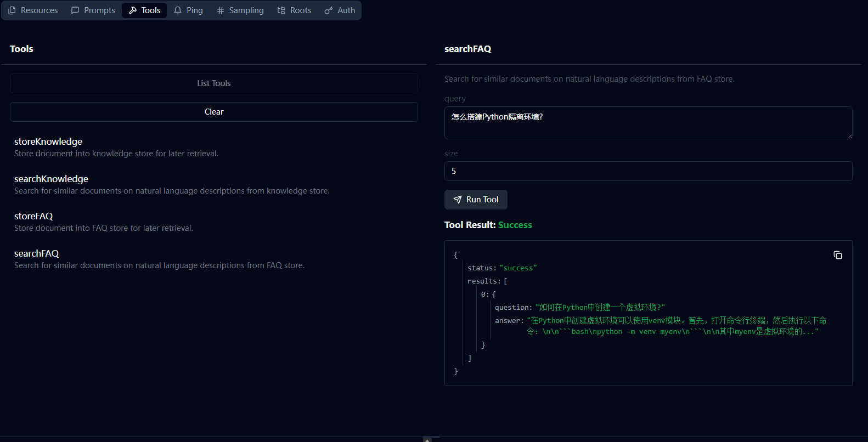Image resolution: width=868 pixels, height=442 pixels.
Task: Go to the Auth tab
Action: 340,10
